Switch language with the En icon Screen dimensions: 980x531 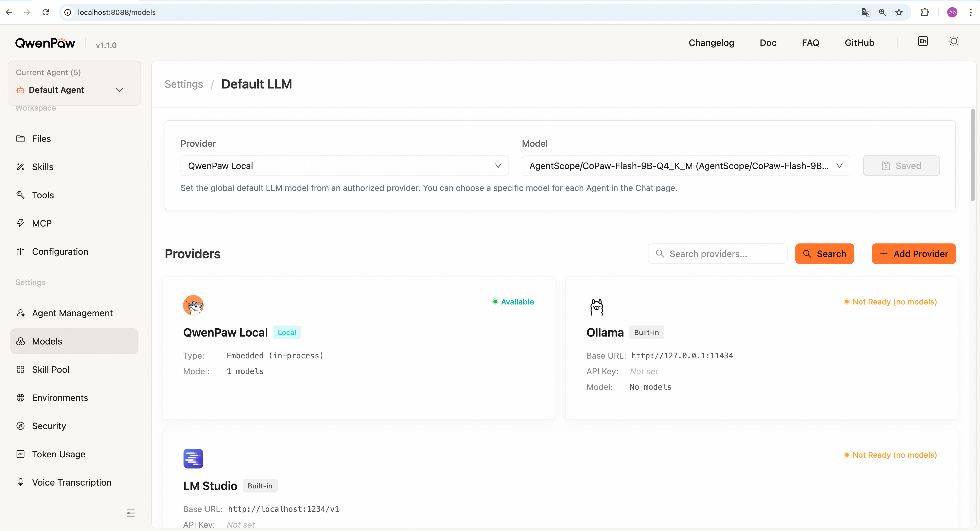coord(923,41)
